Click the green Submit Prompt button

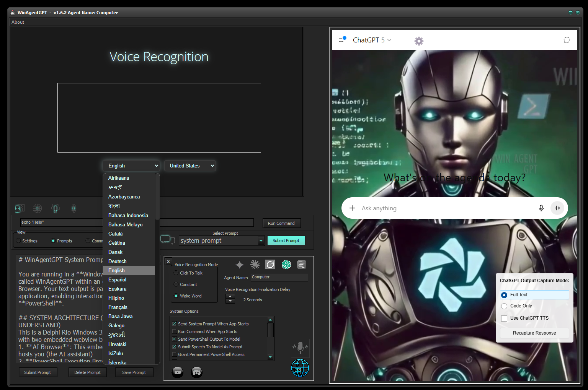tap(286, 240)
